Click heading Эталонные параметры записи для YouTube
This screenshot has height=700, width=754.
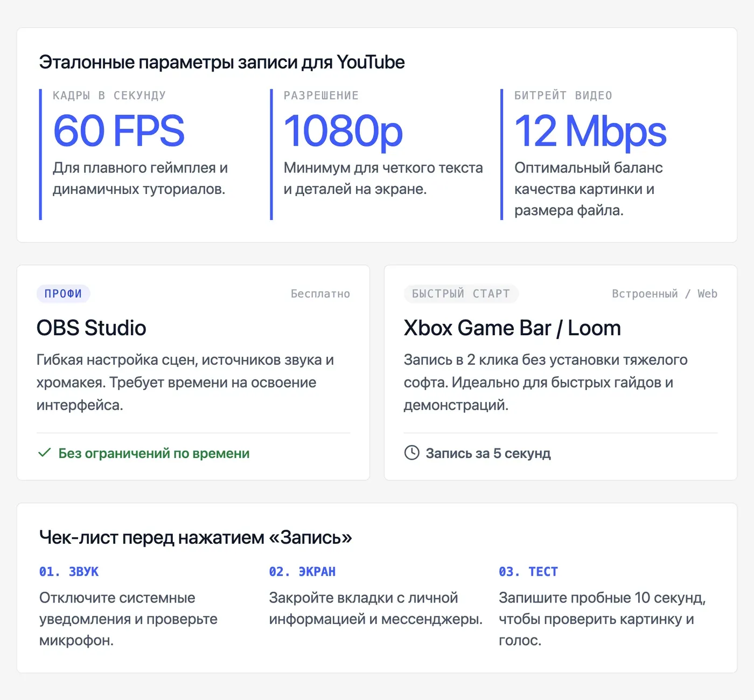[x=222, y=62]
